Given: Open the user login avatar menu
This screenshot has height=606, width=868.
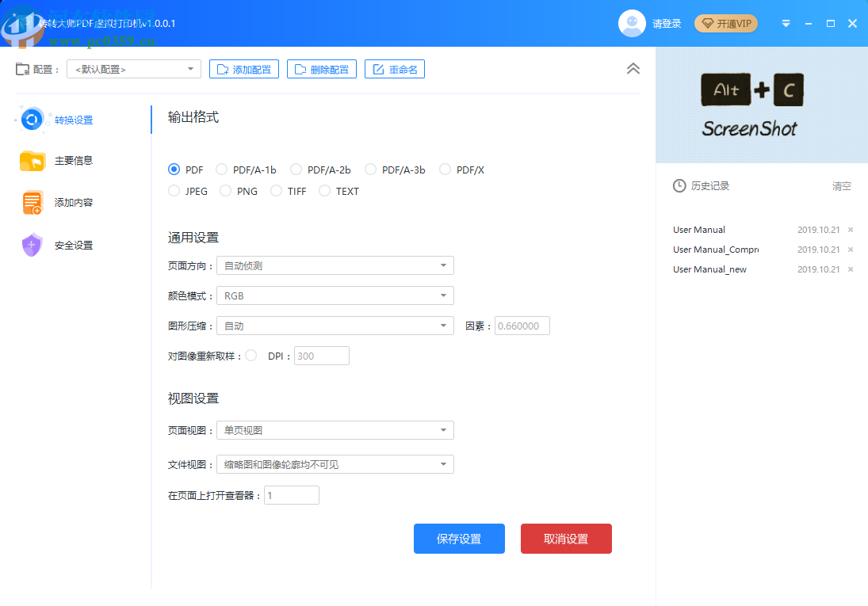Looking at the screenshot, I should tap(632, 23).
